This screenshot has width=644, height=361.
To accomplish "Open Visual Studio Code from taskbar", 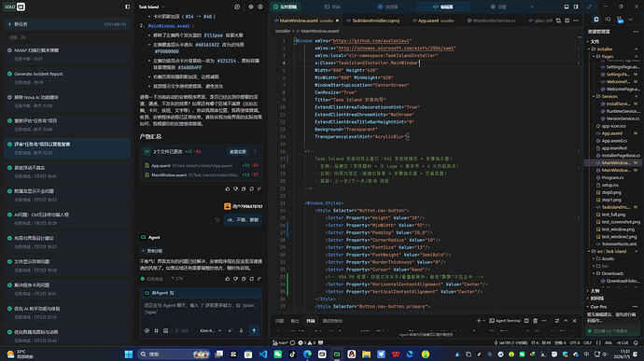I will [x=263, y=354].
